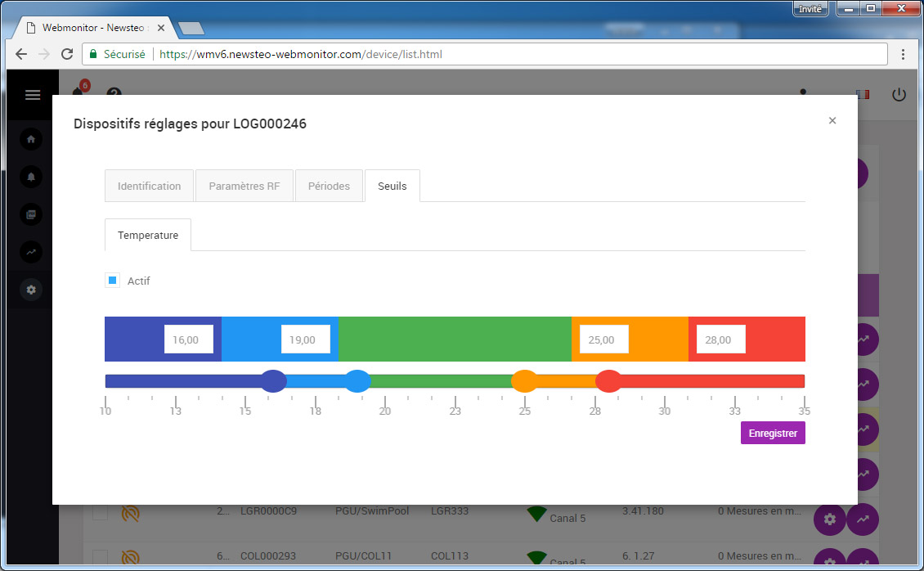
Task: Select the Périodes tab
Action: click(x=329, y=186)
